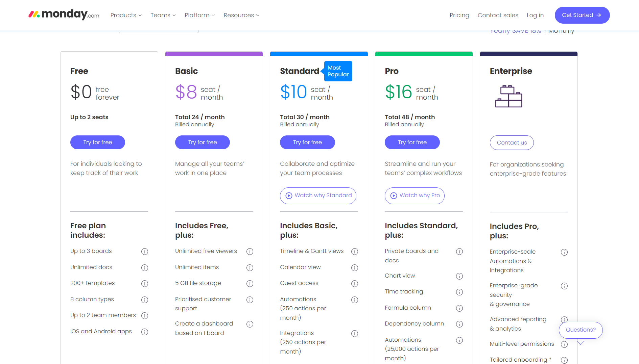Image resolution: width=639 pixels, height=364 pixels.
Task: Select Pricing in the navigation bar
Action: [x=459, y=15]
